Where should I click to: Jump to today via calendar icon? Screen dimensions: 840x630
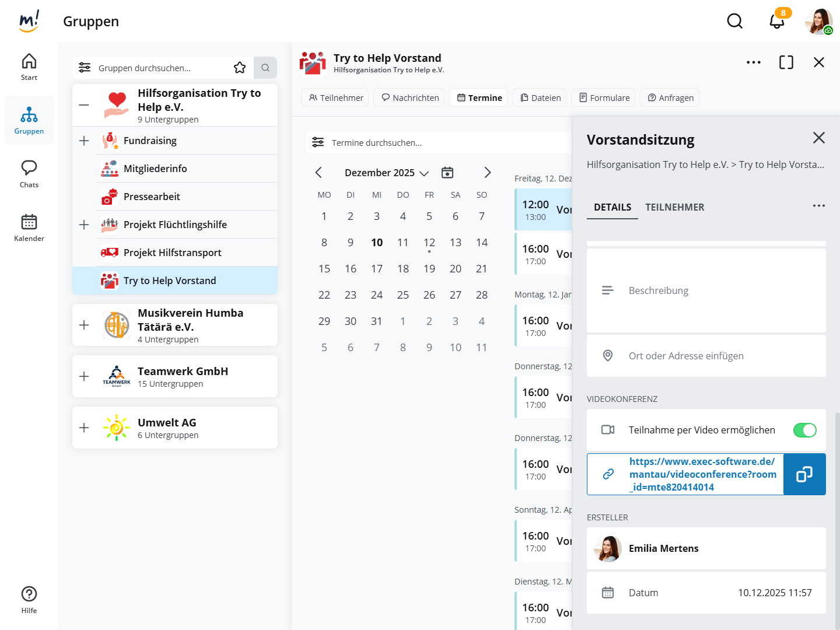click(447, 173)
